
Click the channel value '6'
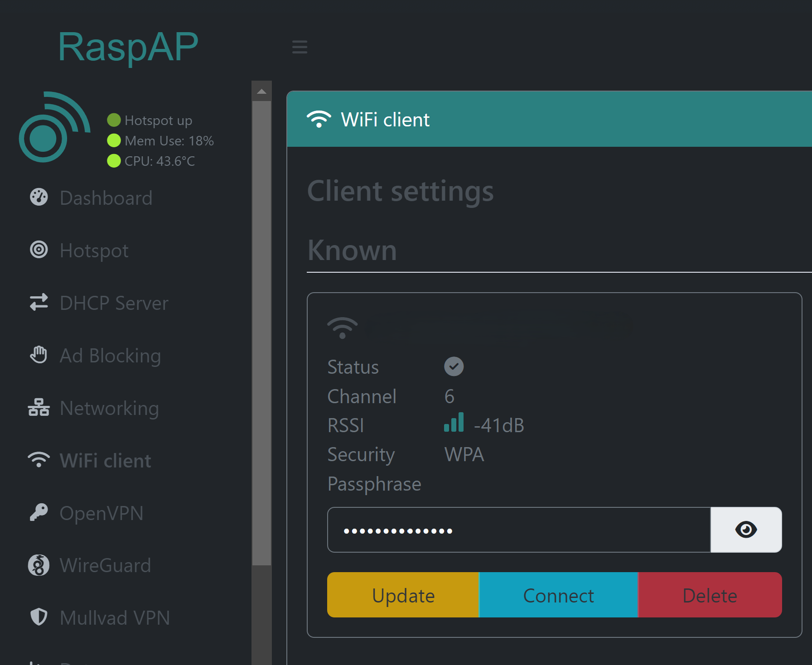449,396
